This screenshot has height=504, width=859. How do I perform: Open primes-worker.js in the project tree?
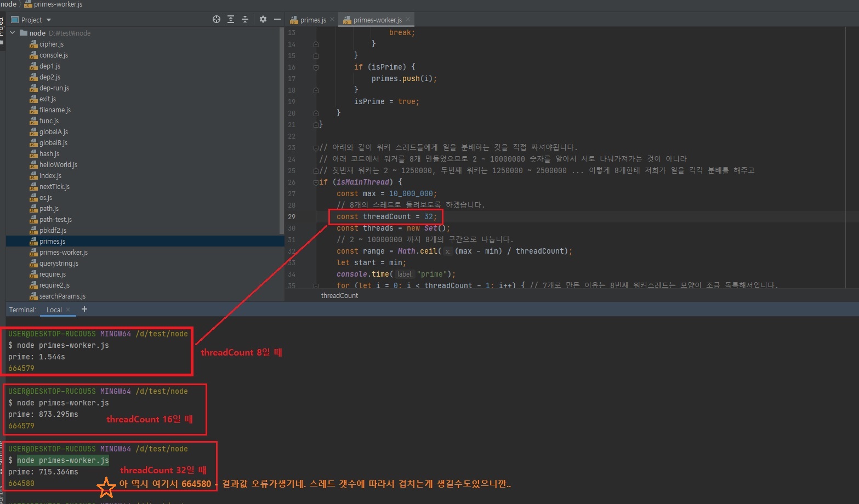click(x=64, y=252)
